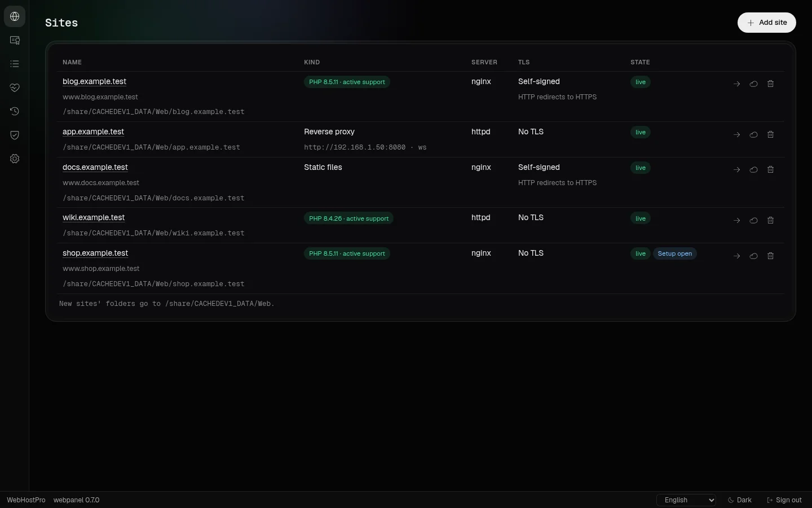
Task: Open the Sites globe icon in sidebar
Action: coord(15,16)
